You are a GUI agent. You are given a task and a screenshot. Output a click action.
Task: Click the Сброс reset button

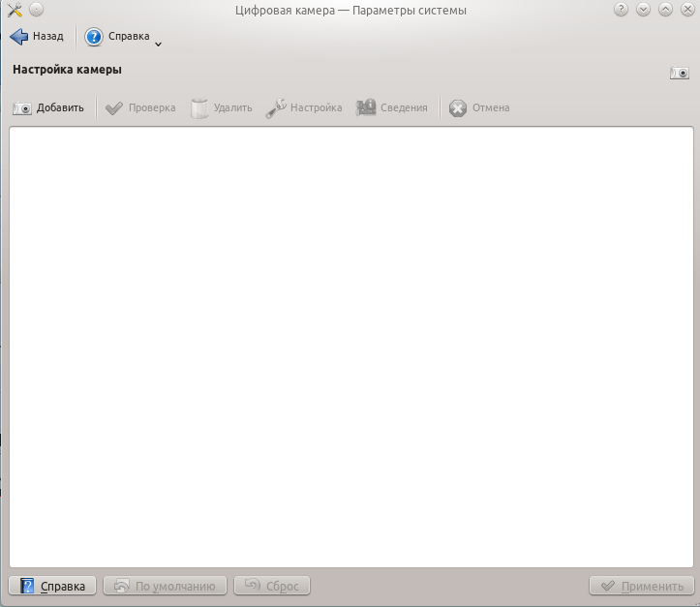272,586
